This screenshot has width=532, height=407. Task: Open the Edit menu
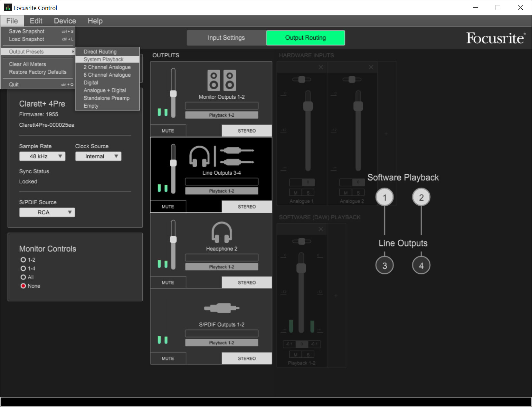(x=36, y=21)
